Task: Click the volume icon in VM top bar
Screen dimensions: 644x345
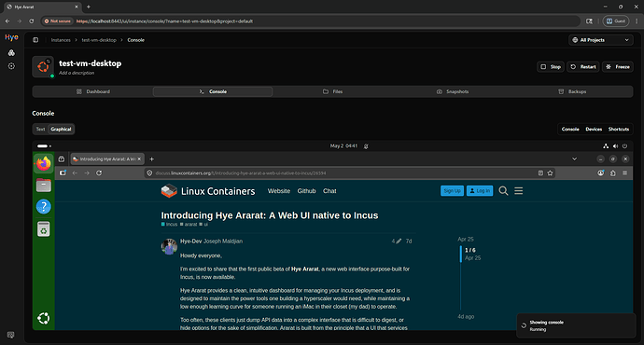Action: pos(615,146)
